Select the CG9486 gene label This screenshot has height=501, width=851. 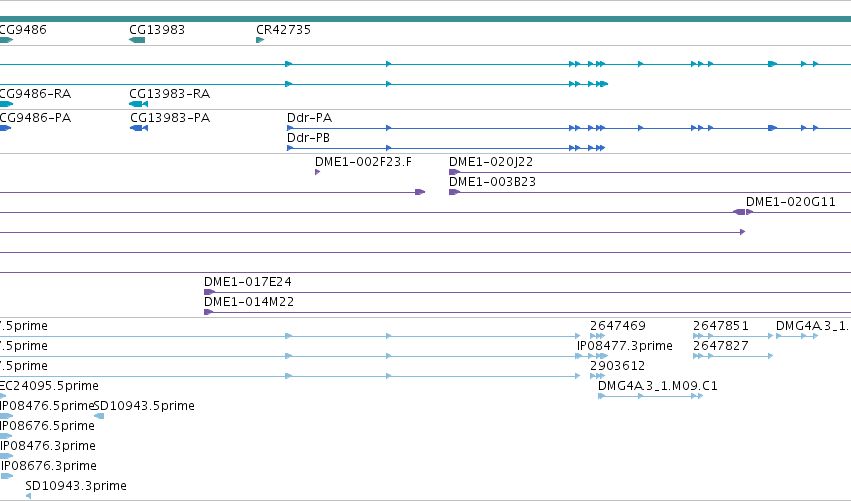(23, 29)
